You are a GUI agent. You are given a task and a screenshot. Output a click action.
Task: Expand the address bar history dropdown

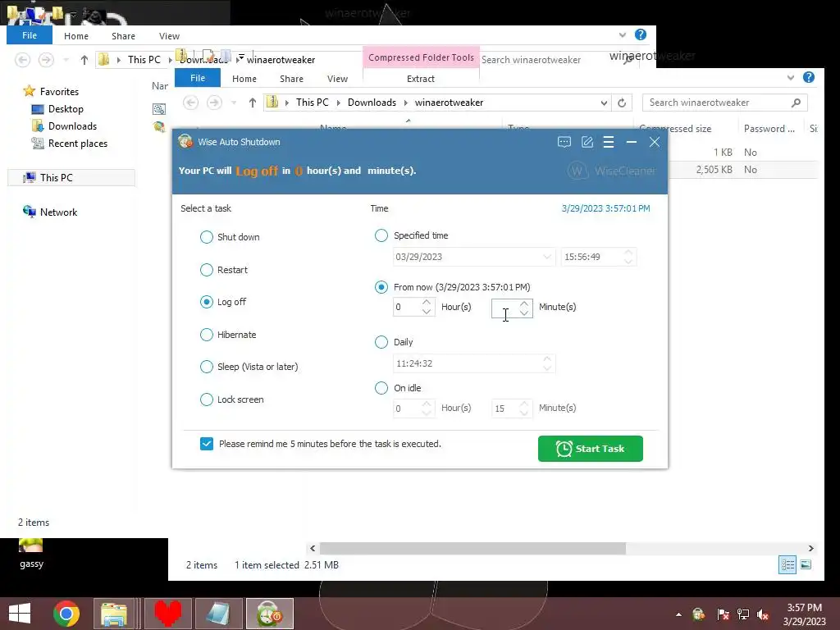(x=604, y=103)
